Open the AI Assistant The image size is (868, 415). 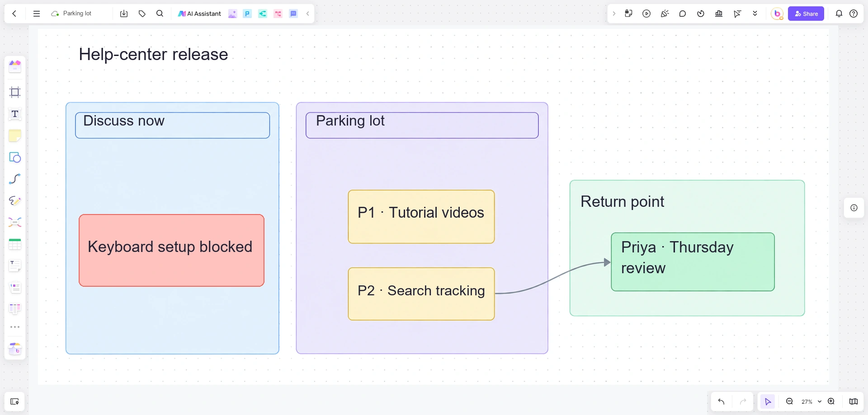[199, 14]
